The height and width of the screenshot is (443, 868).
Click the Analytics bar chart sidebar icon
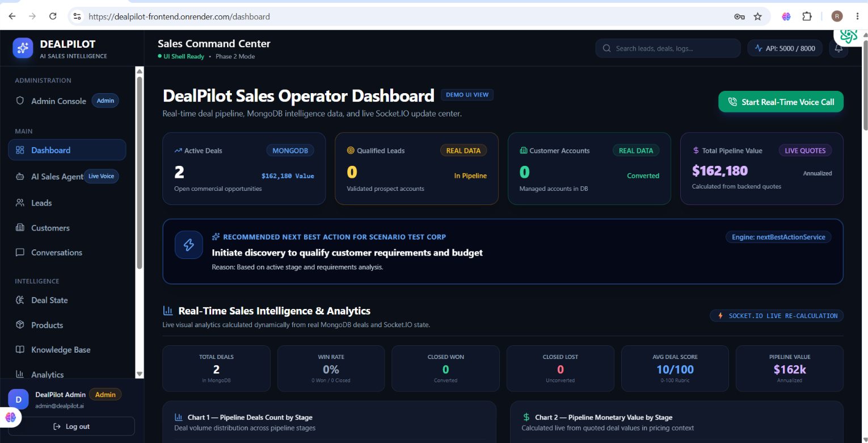(20, 374)
